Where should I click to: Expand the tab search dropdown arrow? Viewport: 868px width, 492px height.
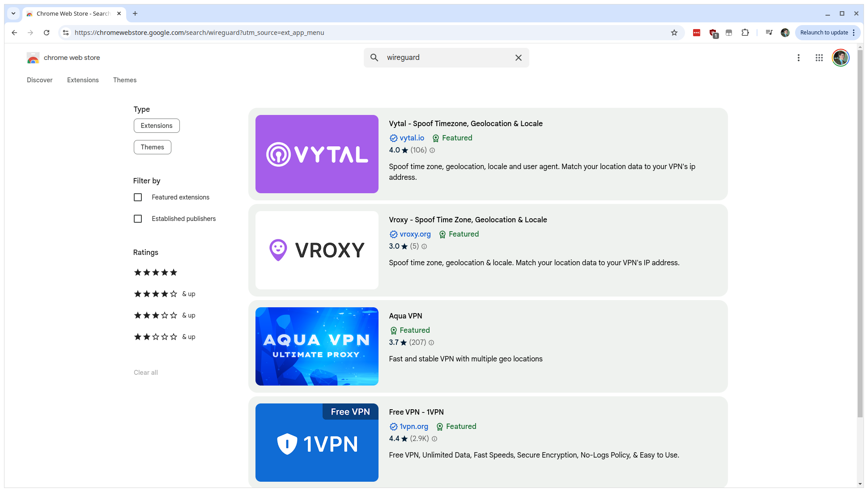13,13
